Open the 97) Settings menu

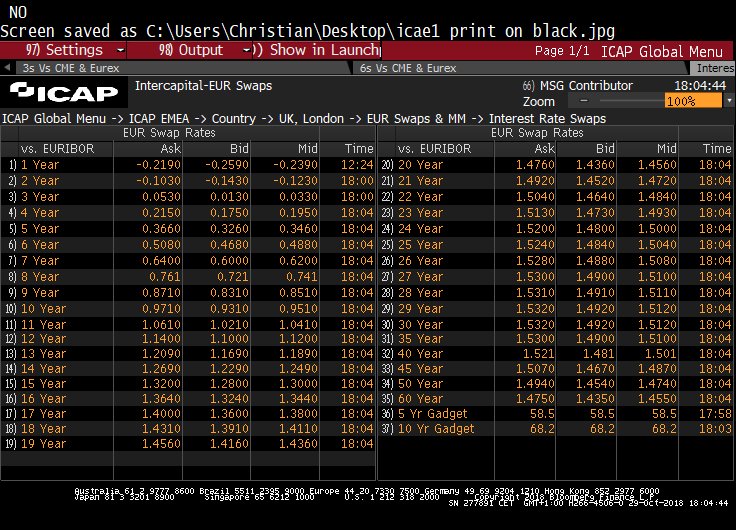[63, 50]
